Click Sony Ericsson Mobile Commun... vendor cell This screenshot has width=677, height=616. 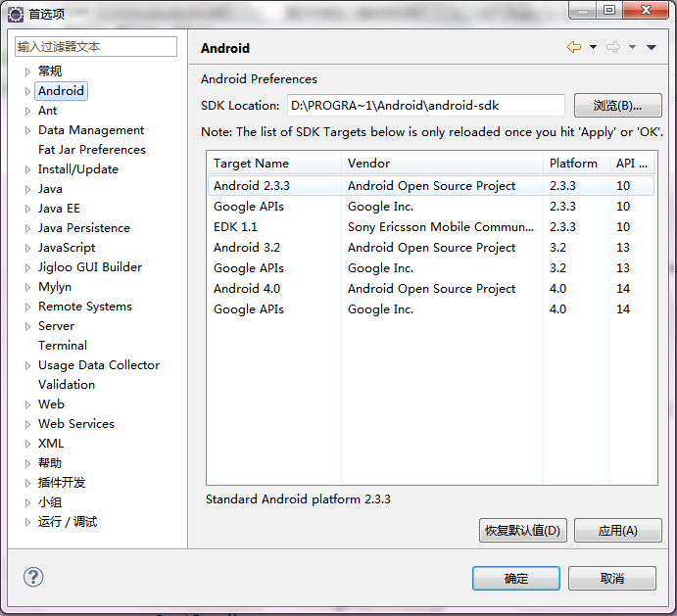coord(441,227)
